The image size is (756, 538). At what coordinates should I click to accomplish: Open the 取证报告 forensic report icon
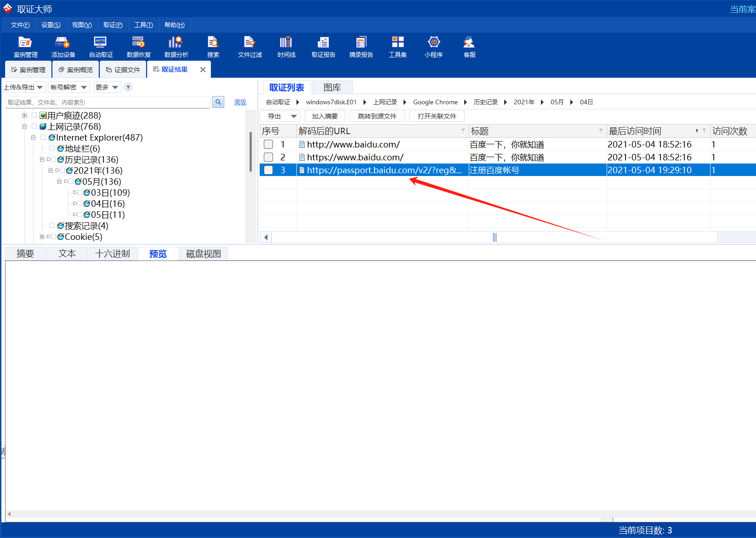(323, 47)
